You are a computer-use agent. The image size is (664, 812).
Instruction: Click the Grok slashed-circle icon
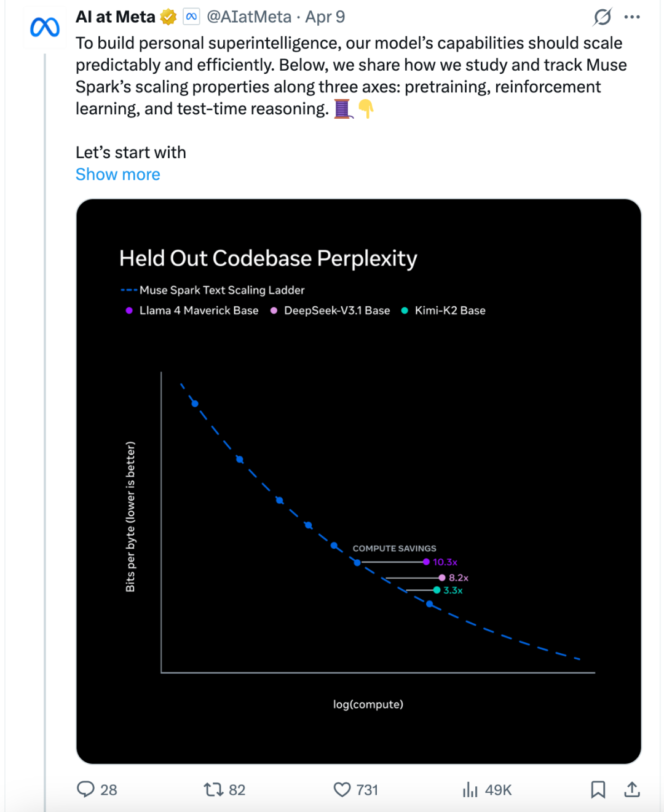(x=602, y=17)
